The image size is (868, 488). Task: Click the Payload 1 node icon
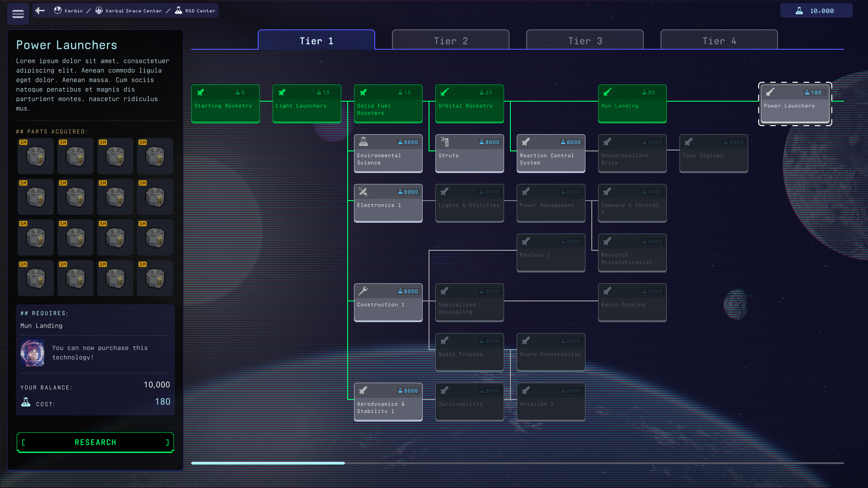526,241
